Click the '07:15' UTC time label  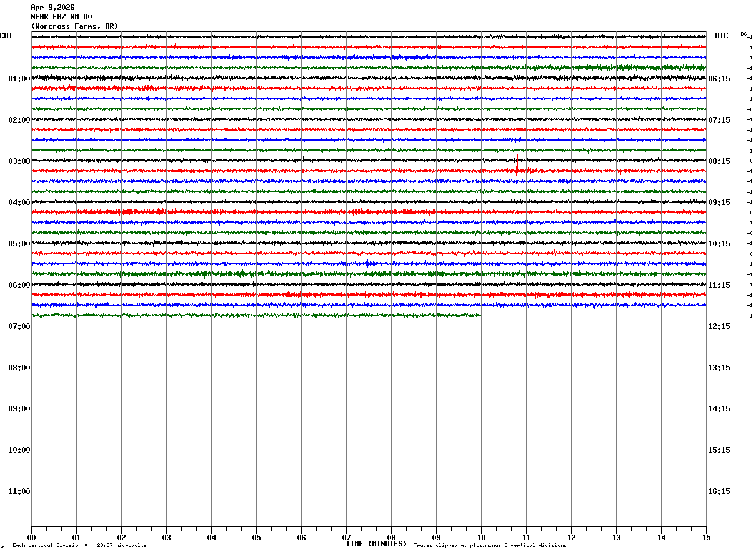[719, 120]
